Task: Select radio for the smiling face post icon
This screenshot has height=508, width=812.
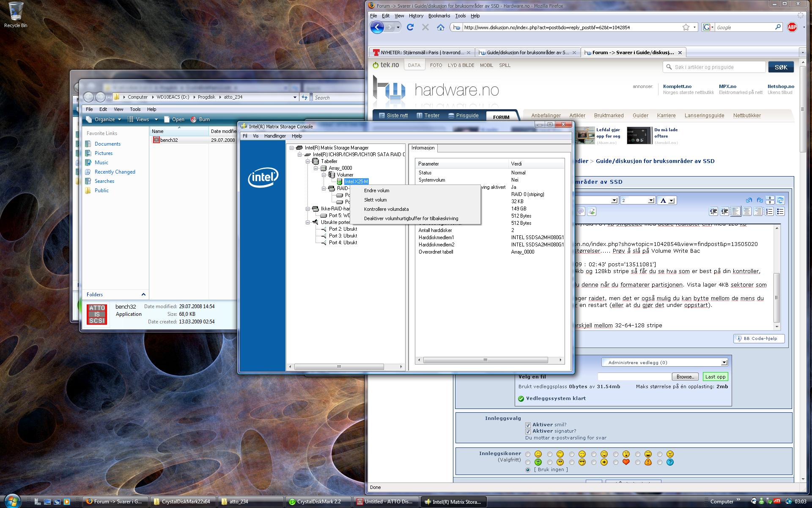Action: (x=527, y=455)
